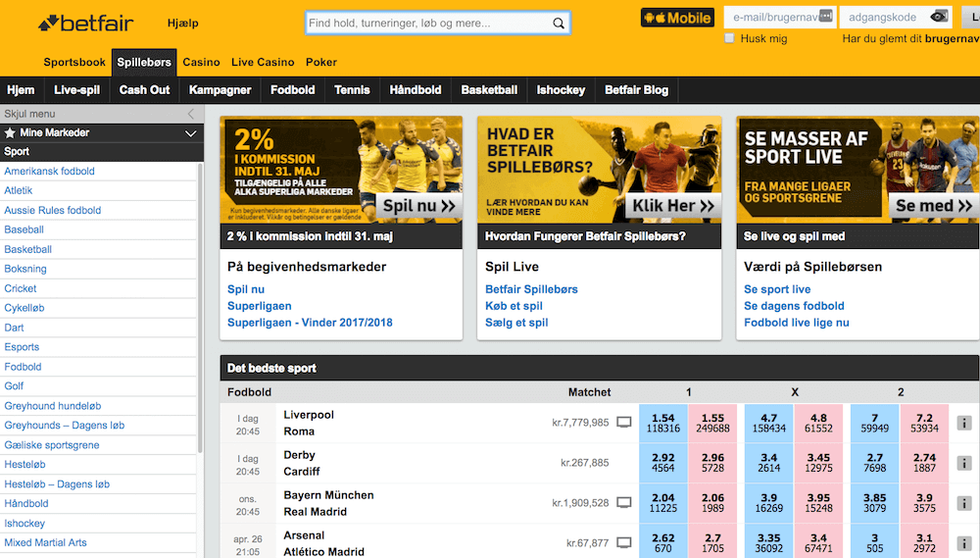Select Amerikansk fodbold in sidebar

click(x=49, y=172)
